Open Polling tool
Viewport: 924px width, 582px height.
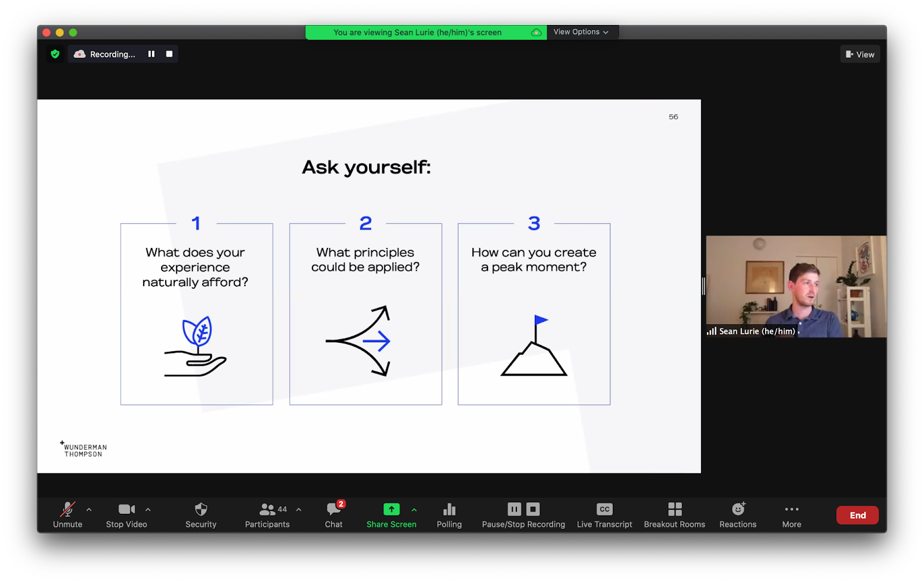(x=449, y=514)
